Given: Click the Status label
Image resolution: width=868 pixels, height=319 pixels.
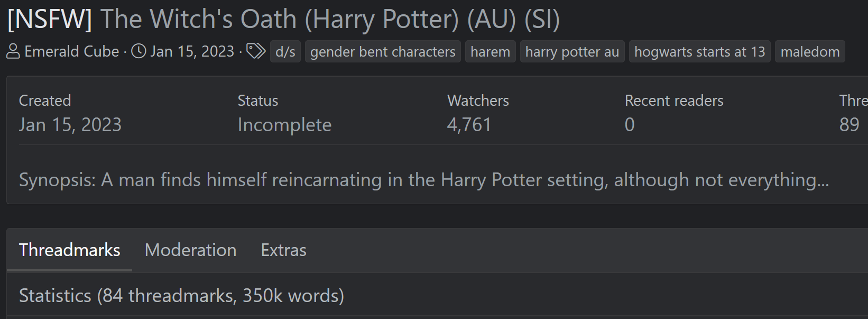Looking at the screenshot, I should [258, 101].
